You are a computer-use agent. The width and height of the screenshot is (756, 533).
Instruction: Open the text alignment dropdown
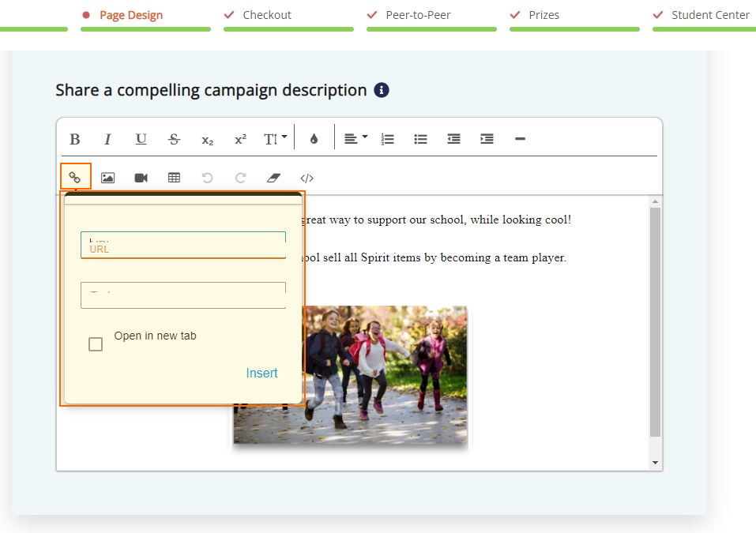(355, 139)
